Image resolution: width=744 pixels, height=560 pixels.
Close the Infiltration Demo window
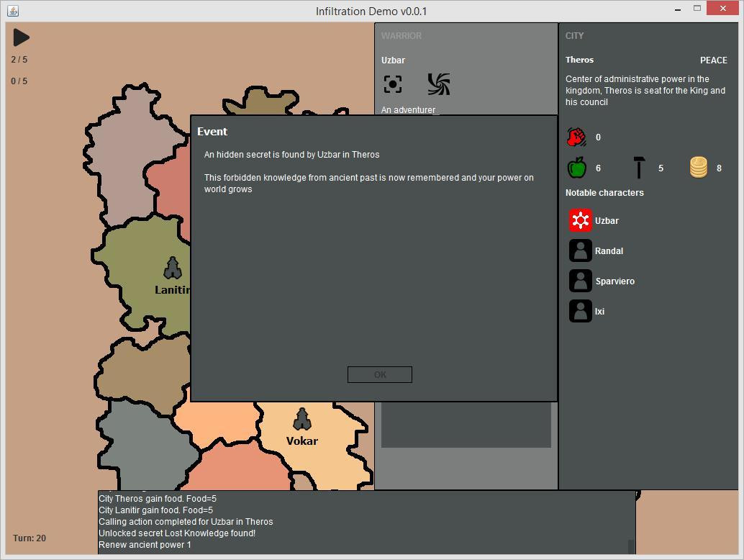pos(722,9)
